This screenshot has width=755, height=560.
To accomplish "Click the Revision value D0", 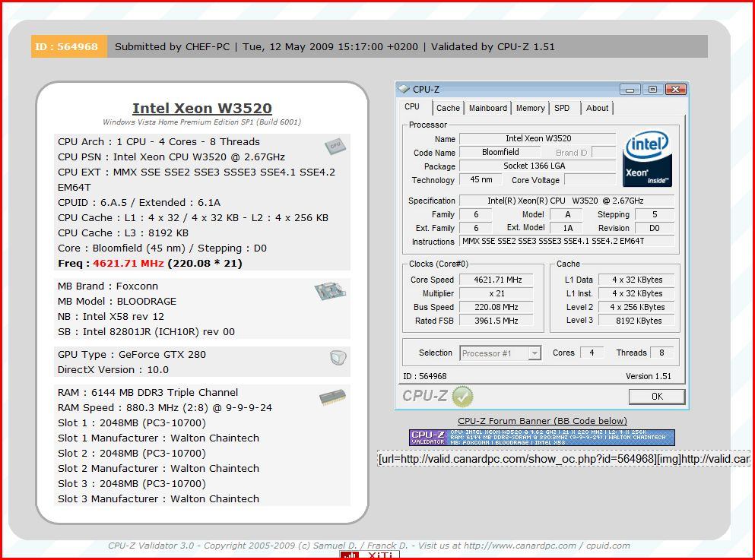I will coord(655,228).
